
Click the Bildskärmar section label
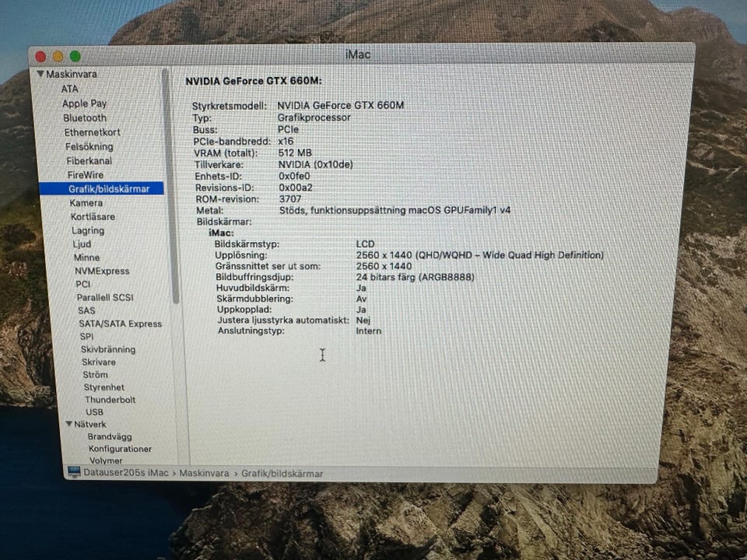224,222
